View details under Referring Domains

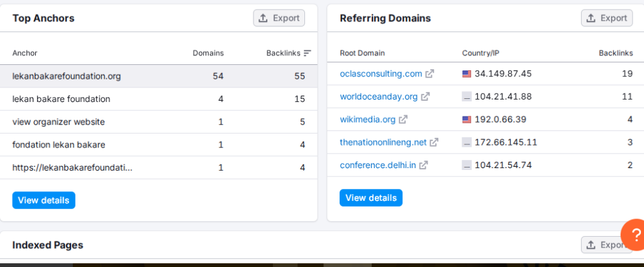(371, 198)
